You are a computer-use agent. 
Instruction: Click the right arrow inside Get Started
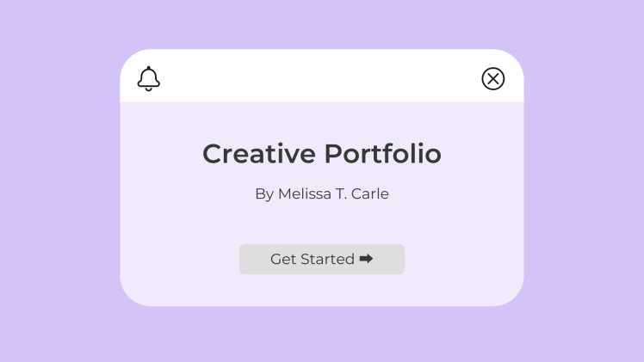(x=366, y=259)
